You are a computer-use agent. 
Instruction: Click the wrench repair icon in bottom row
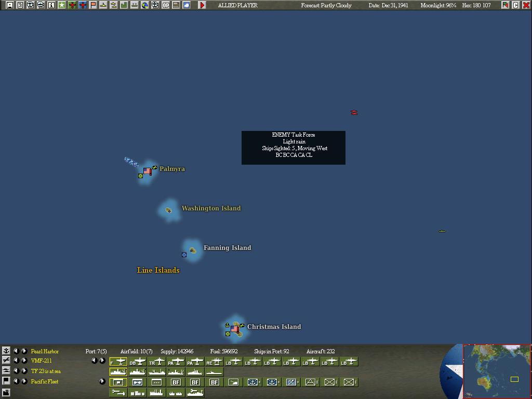(x=118, y=393)
